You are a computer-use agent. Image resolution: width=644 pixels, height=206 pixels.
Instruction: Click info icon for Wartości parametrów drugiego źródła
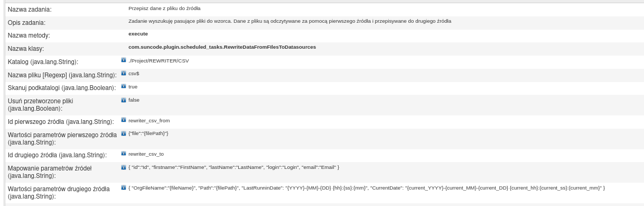pyautogui.click(x=124, y=187)
